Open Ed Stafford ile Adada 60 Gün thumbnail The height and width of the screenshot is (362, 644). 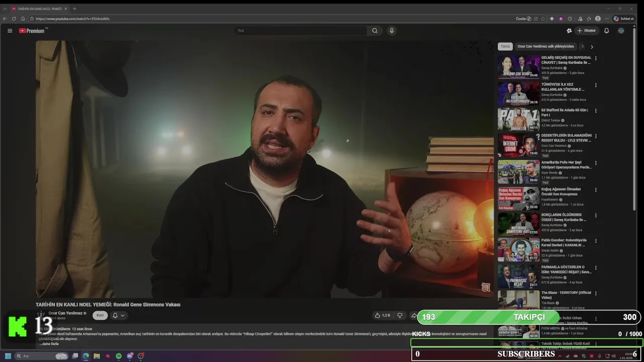(518, 119)
